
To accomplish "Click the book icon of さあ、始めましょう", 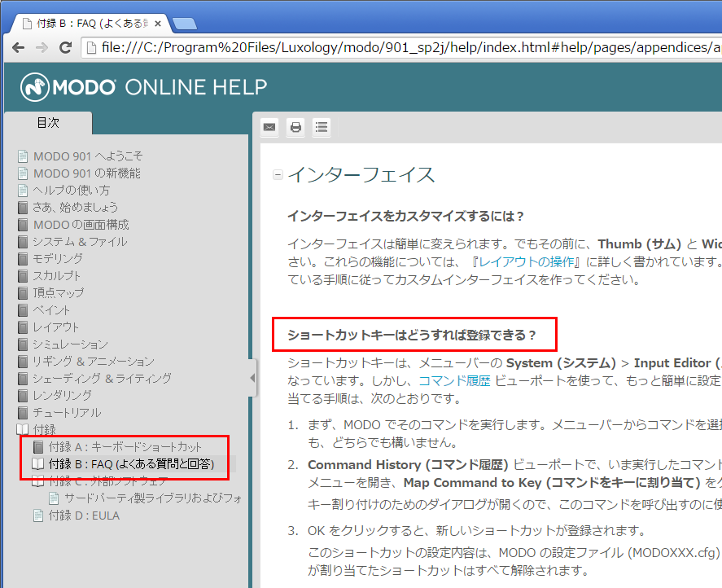I will tap(23, 208).
